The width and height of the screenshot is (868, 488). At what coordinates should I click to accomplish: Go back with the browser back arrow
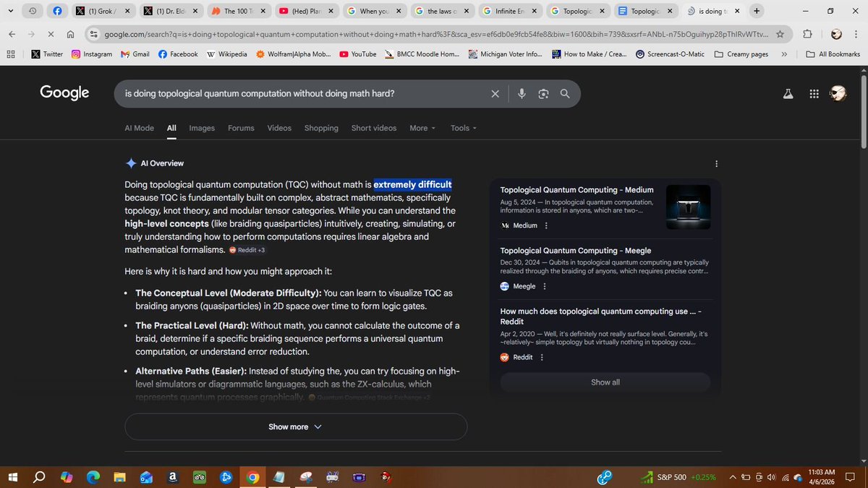point(12,34)
